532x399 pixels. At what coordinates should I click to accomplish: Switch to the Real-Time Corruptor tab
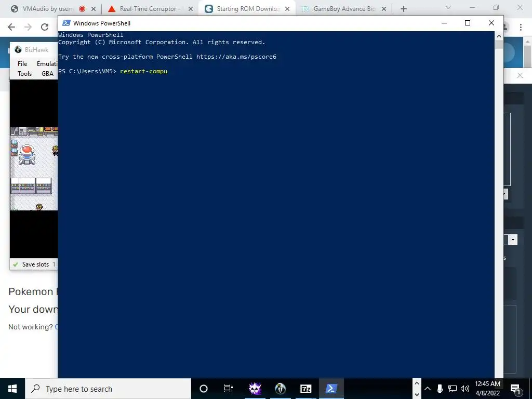149,9
